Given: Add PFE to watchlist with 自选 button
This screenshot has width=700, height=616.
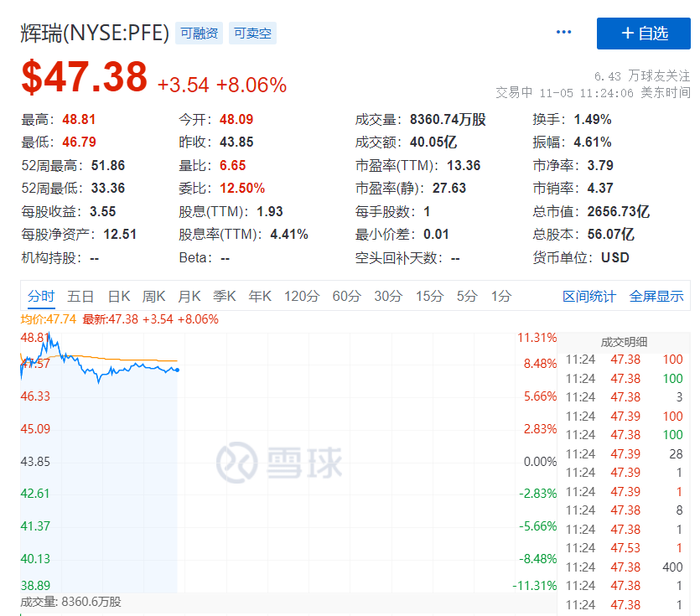Looking at the screenshot, I should pos(643,34).
